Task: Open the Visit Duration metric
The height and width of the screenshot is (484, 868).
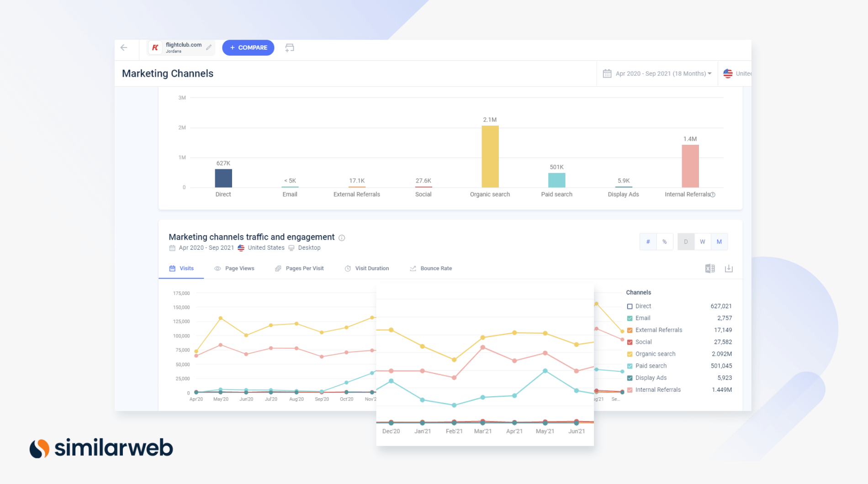Action: click(372, 268)
